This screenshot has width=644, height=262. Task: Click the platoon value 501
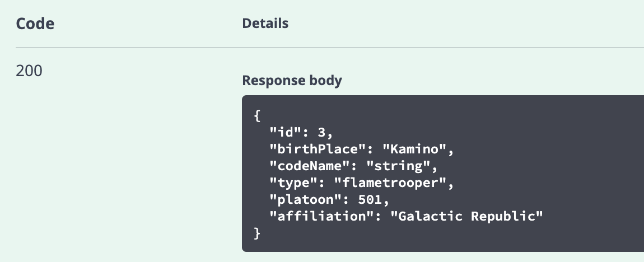point(370,200)
